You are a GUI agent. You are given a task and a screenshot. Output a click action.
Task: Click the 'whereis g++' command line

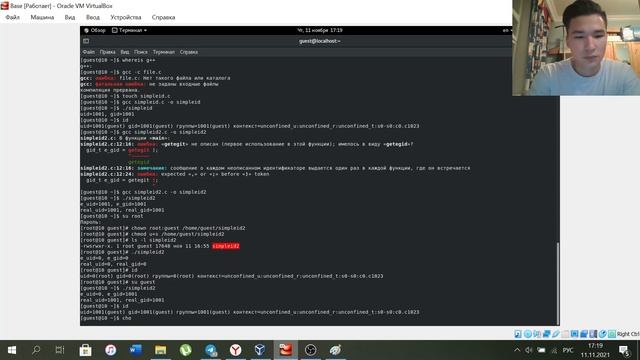click(118, 60)
